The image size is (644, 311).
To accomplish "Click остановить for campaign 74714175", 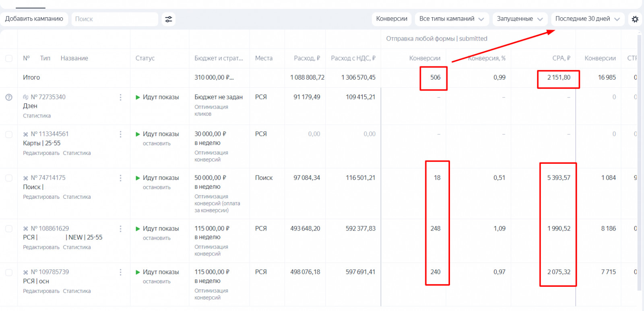I will [157, 187].
